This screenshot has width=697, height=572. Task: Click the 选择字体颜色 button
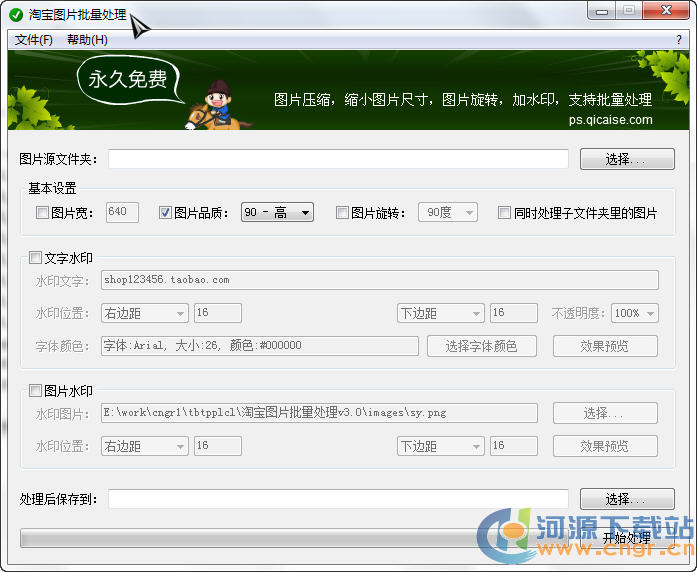point(481,346)
